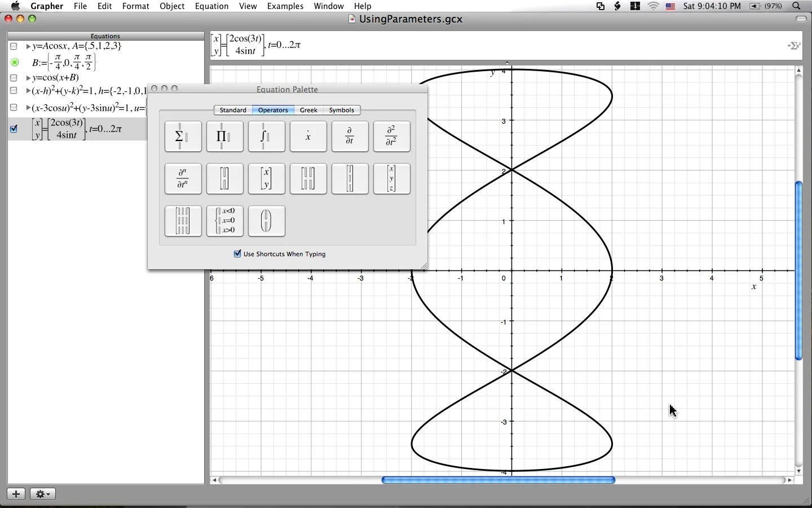
Task: Expand the (x-h)²+(y-k)² disclosure triangle
Action: (x=28, y=90)
